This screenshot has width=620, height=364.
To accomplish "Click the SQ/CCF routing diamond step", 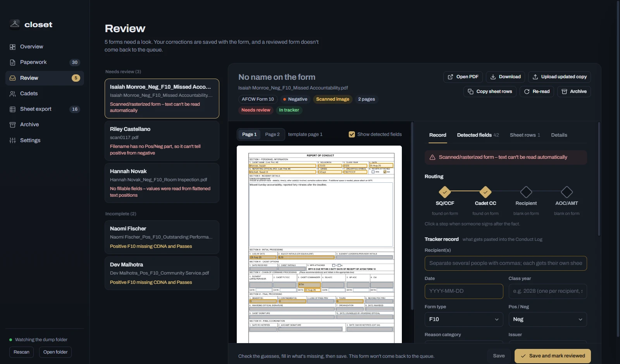I will tap(445, 192).
